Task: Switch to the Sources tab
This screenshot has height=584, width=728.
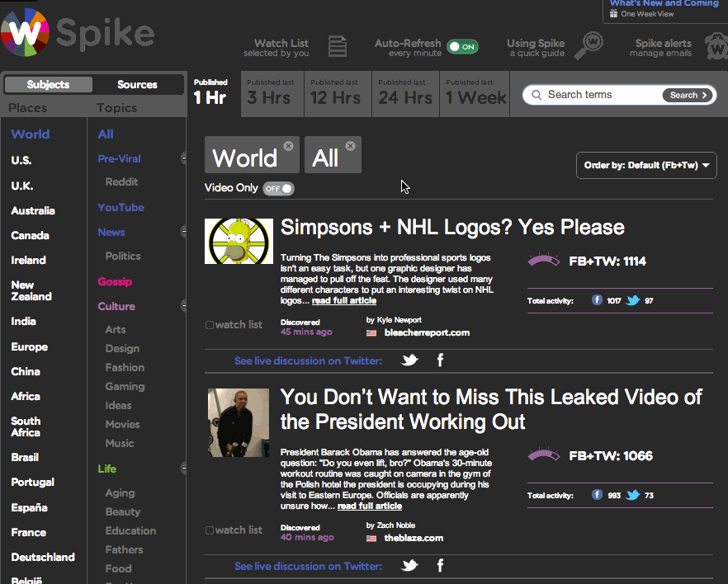Action: point(139,84)
